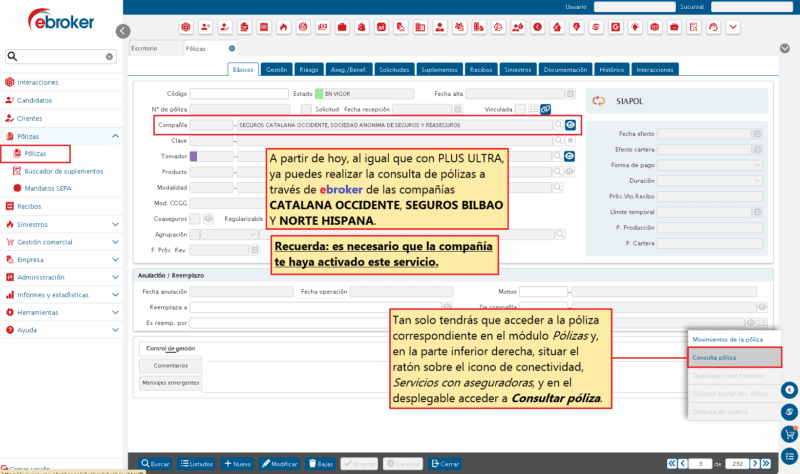Go to the next record arrow
This screenshot has height=474, width=800.
(x=755, y=464)
